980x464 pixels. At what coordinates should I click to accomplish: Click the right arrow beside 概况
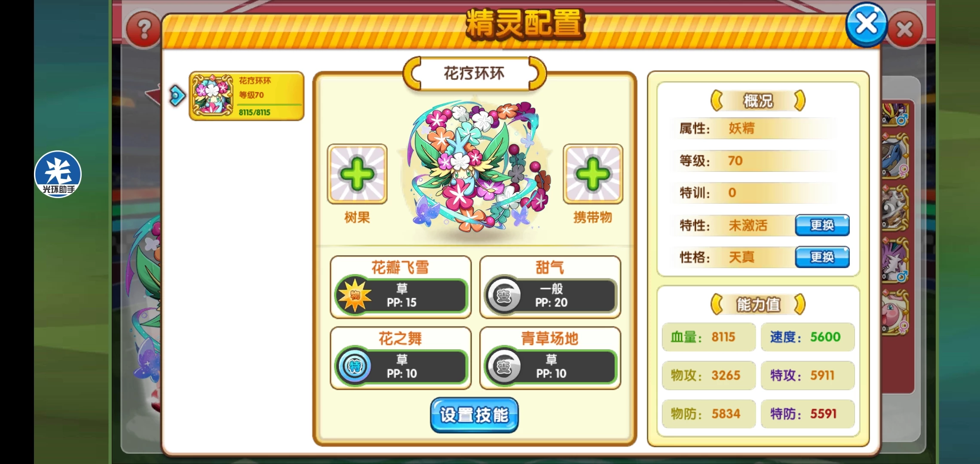[799, 101]
